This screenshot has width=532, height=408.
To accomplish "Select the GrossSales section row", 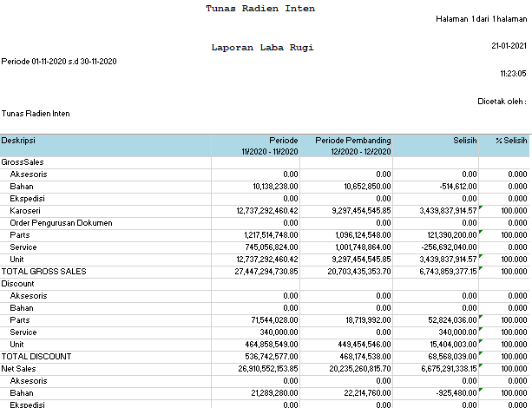I will pyautogui.click(x=265, y=162).
